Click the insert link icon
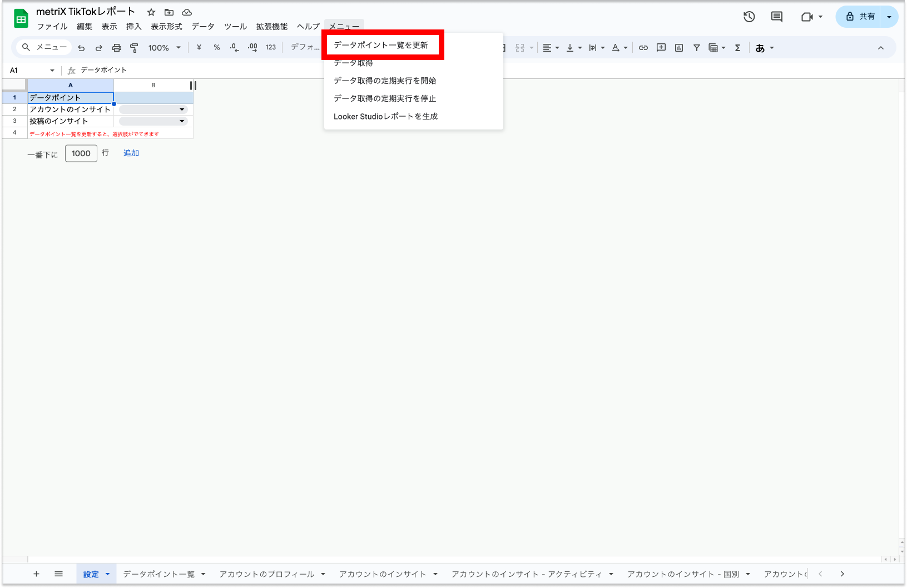The height and width of the screenshot is (588, 907). point(643,48)
